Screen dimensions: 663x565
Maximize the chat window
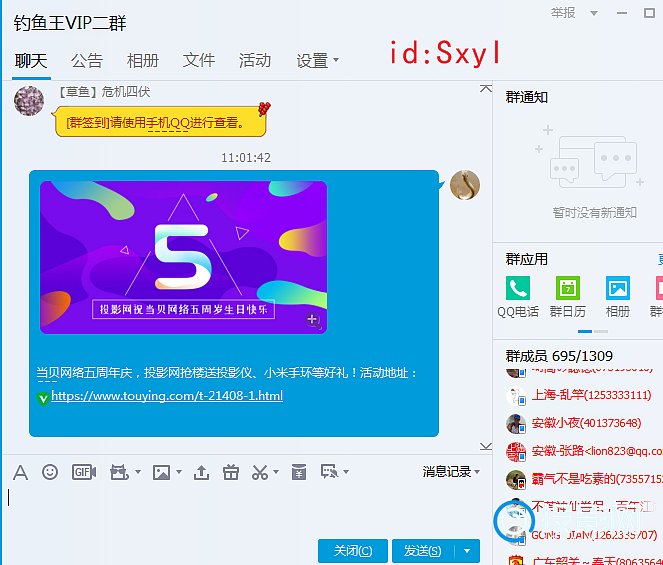click(x=649, y=13)
